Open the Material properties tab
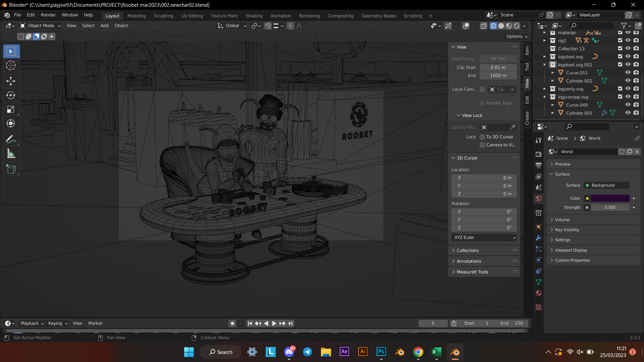Image resolution: width=644 pixels, height=362 pixels. coord(538,293)
